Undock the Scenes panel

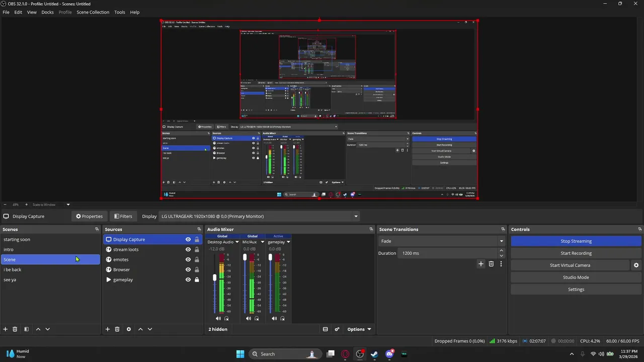[x=97, y=229]
